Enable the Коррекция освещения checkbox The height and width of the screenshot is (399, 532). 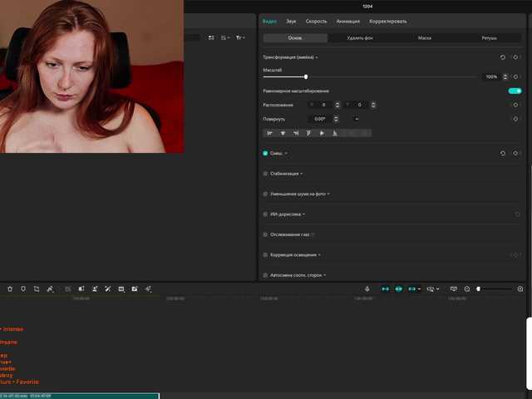265,255
